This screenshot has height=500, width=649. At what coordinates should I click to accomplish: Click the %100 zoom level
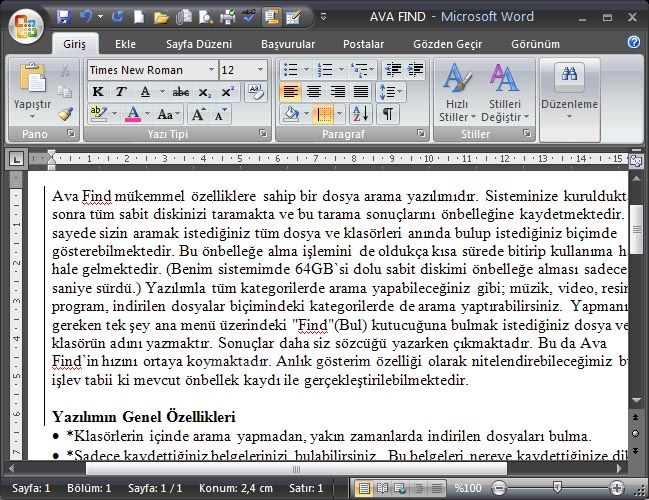(x=468, y=488)
